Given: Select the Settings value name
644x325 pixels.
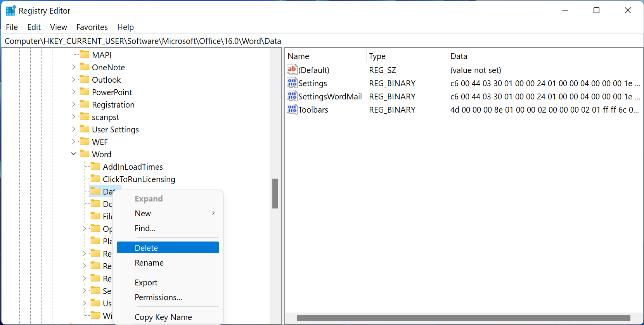Looking at the screenshot, I should click(313, 83).
